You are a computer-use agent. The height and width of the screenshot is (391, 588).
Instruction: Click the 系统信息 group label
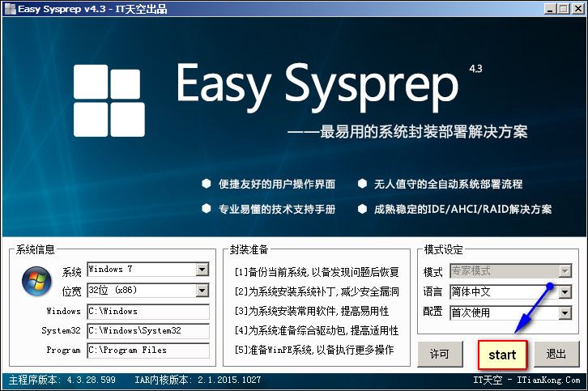(x=36, y=249)
